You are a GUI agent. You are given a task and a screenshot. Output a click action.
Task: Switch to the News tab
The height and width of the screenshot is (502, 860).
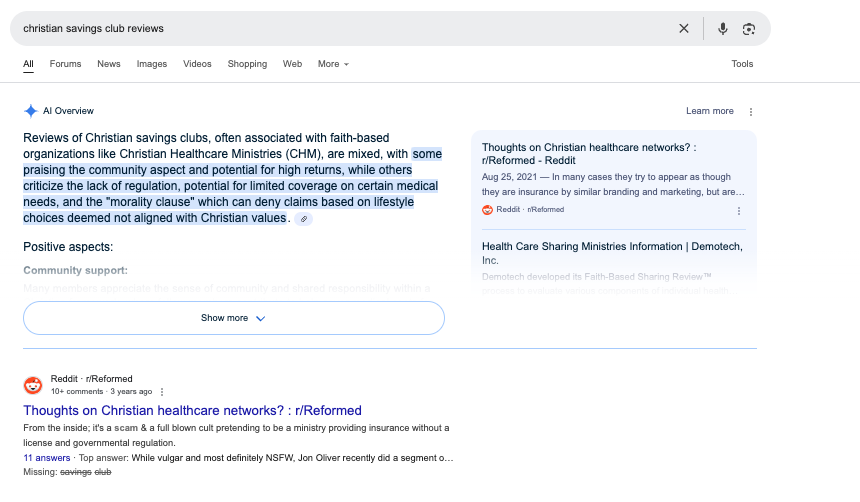pyautogui.click(x=109, y=64)
